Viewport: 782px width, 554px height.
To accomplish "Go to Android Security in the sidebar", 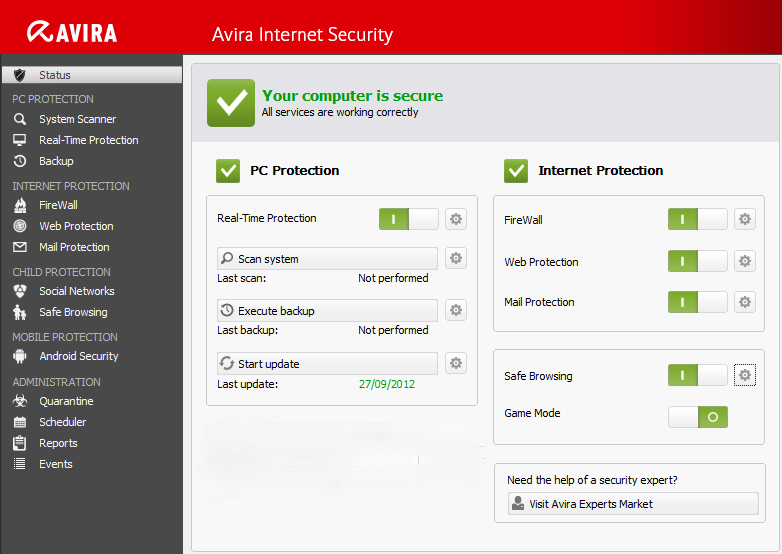I will point(78,356).
